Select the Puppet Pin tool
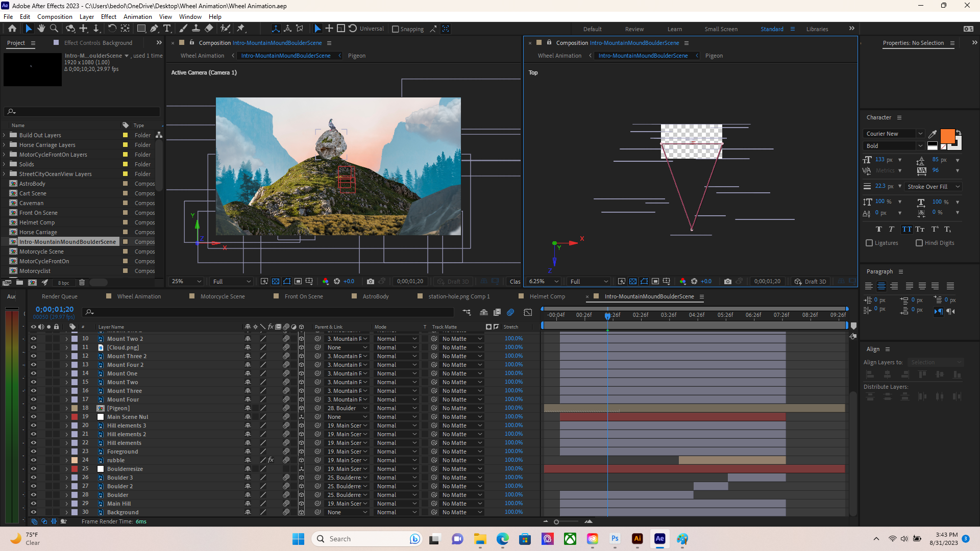Screen dimensions: 980x551 tap(241, 29)
